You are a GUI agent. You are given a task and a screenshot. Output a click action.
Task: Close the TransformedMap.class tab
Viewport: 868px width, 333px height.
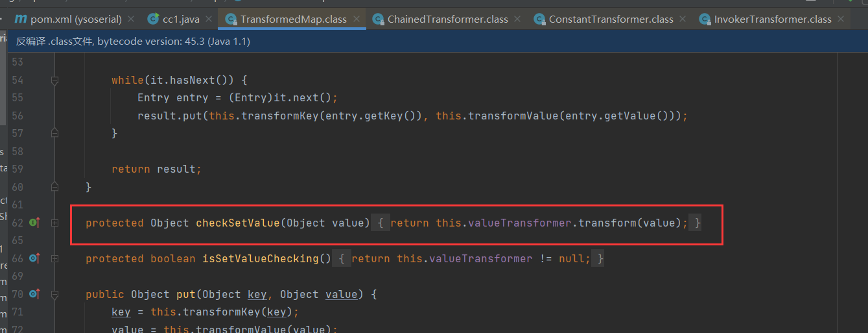click(x=357, y=19)
